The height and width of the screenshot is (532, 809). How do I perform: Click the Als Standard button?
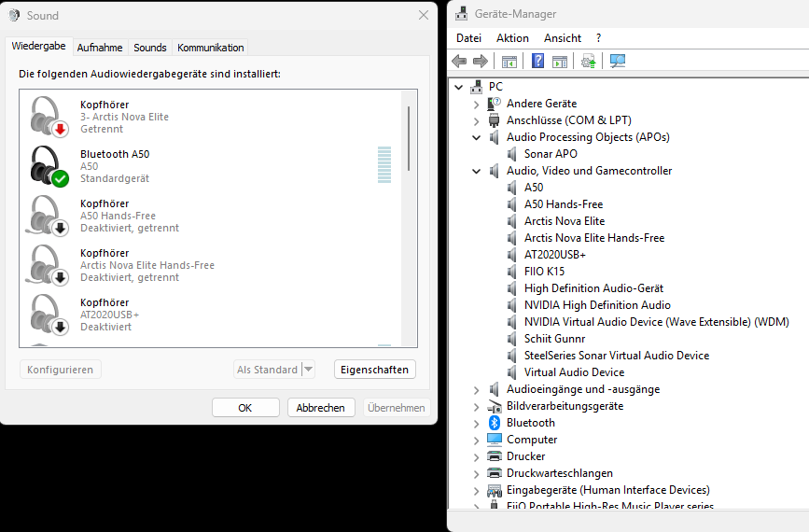(267, 370)
